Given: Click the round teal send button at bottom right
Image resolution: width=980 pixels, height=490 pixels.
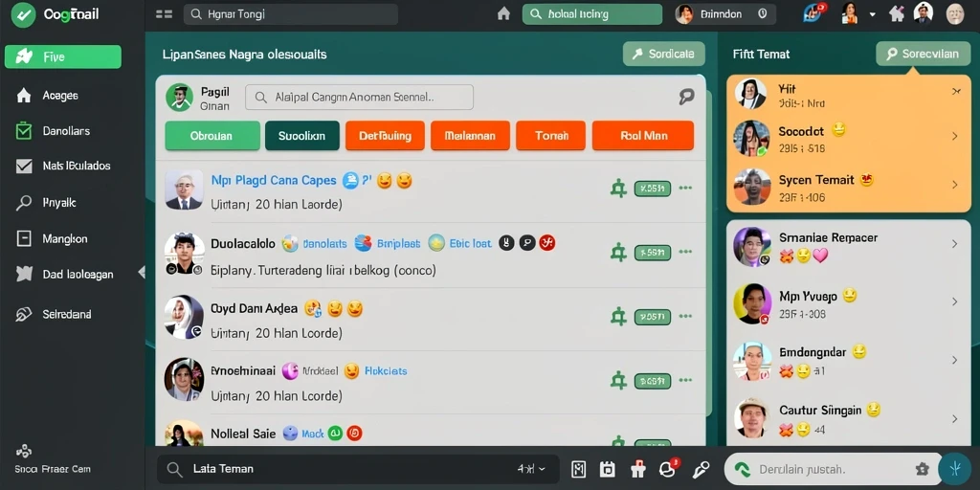Looking at the screenshot, I should click(x=954, y=469).
